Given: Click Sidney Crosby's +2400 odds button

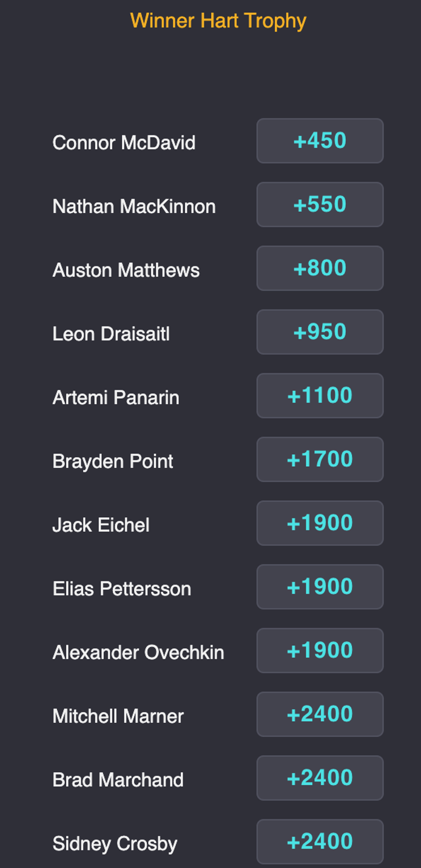Looking at the screenshot, I should [320, 842].
